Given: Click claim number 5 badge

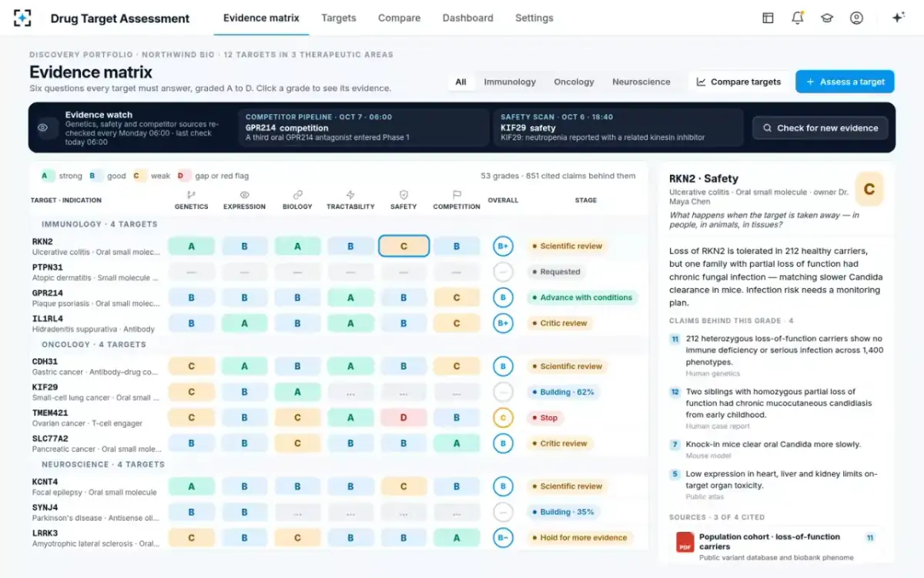Looking at the screenshot, I should coord(675,475).
